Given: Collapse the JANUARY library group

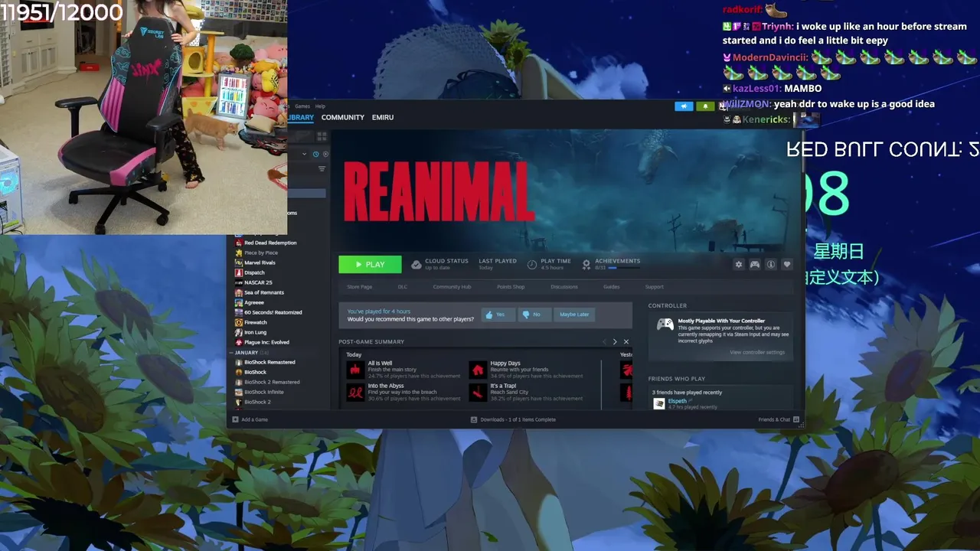Looking at the screenshot, I should [x=231, y=353].
